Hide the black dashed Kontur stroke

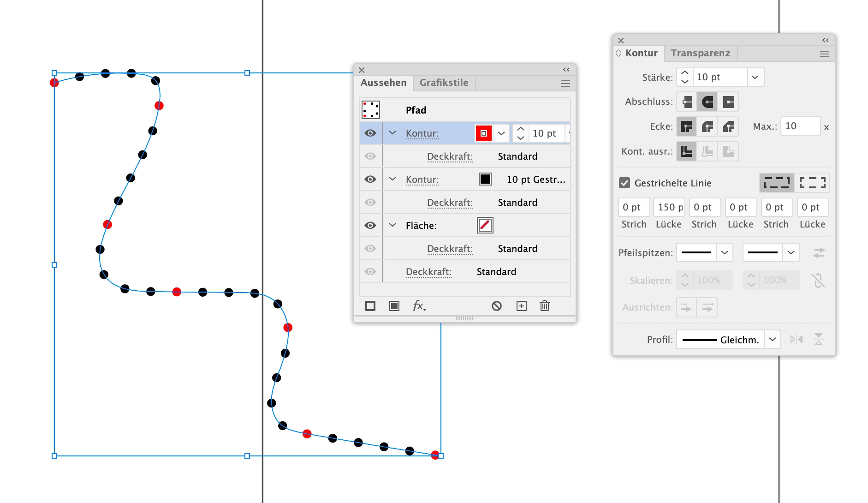tap(370, 179)
